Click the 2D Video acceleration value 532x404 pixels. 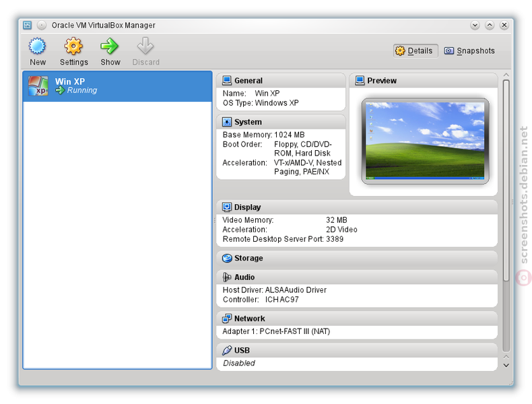(341, 230)
